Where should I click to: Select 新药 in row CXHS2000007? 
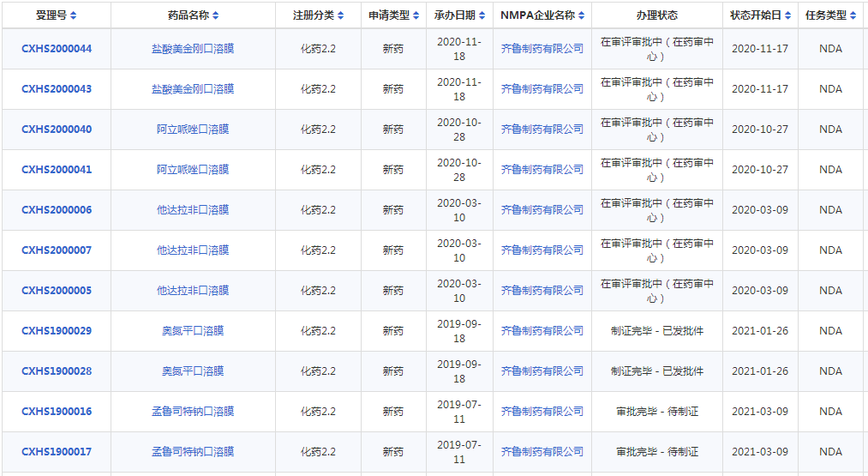(x=393, y=250)
